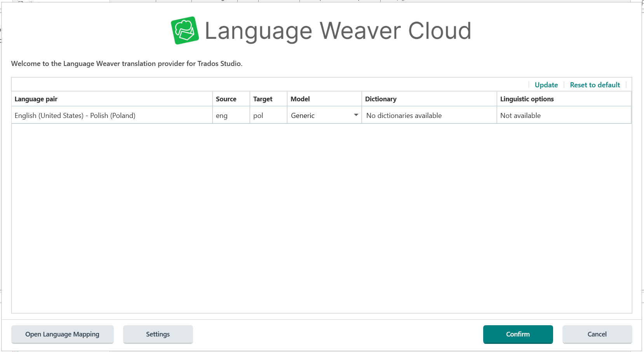Click the Language pair column header
The height and width of the screenshot is (352, 644).
tap(112, 99)
